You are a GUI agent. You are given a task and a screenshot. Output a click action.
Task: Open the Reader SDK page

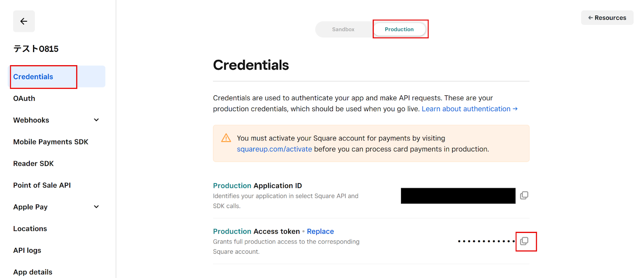pos(33,164)
